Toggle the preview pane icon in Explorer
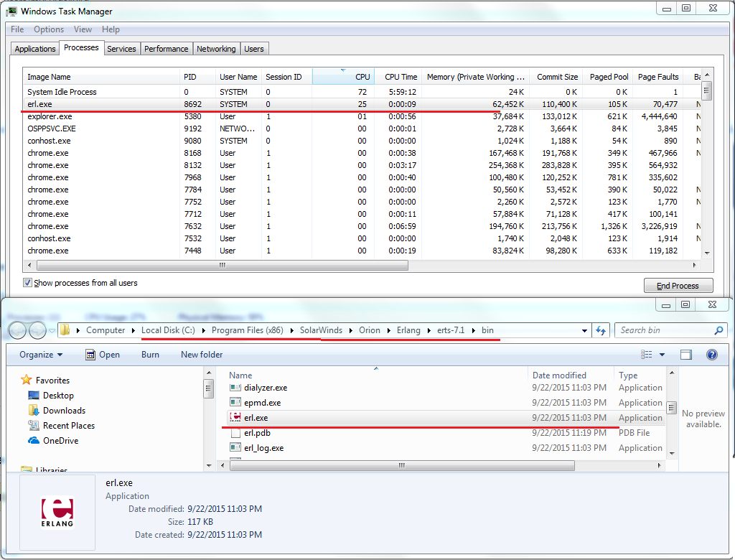 click(685, 355)
